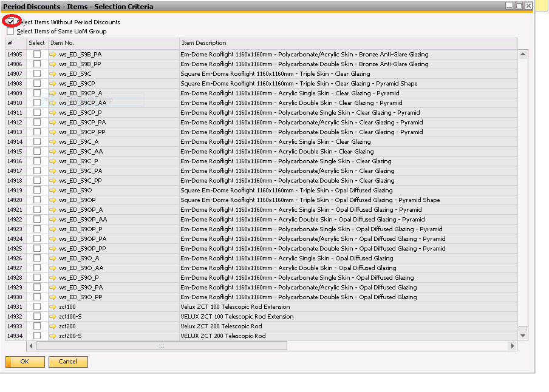Open link arrow beside ws_ED_S9CP_PP
The height and width of the screenshot is (392, 549).
click(x=52, y=132)
